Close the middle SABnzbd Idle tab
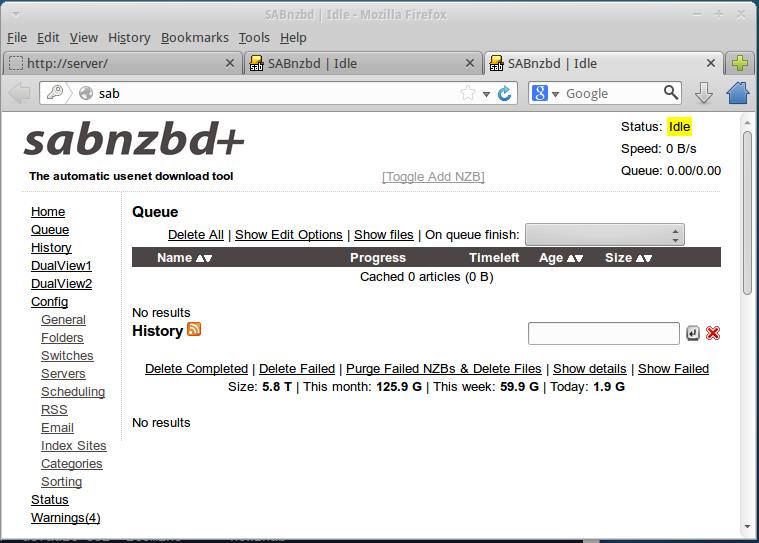759x543 pixels. (470, 63)
